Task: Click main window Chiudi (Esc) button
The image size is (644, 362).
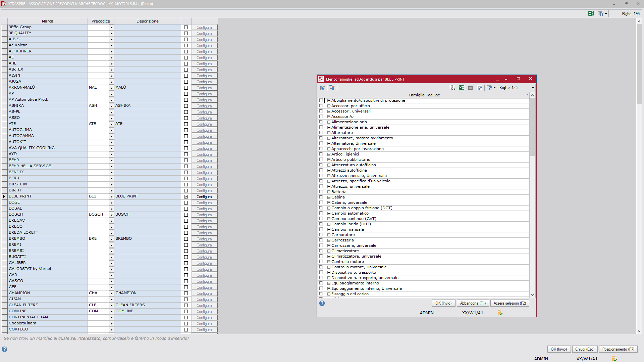Action: 585,349
